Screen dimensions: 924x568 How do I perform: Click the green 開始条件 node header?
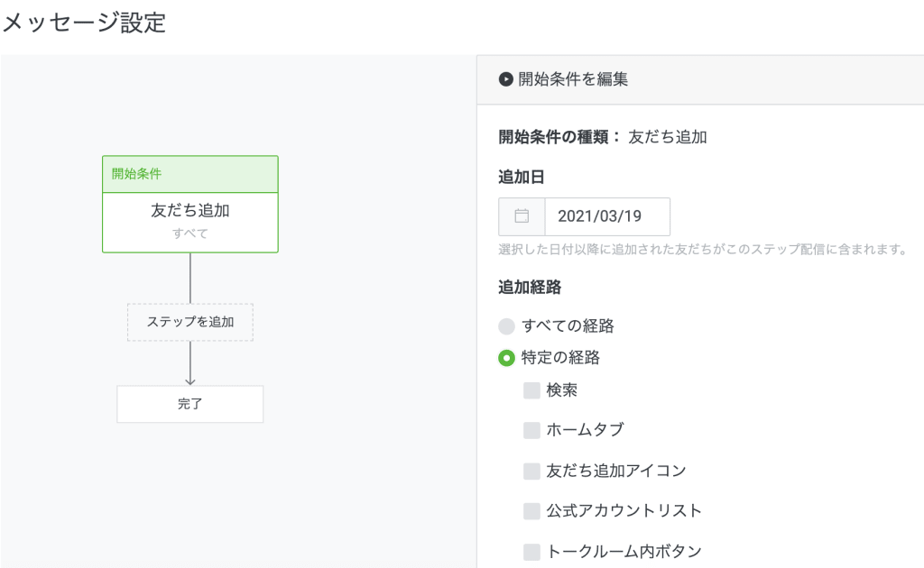pos(190,174)
